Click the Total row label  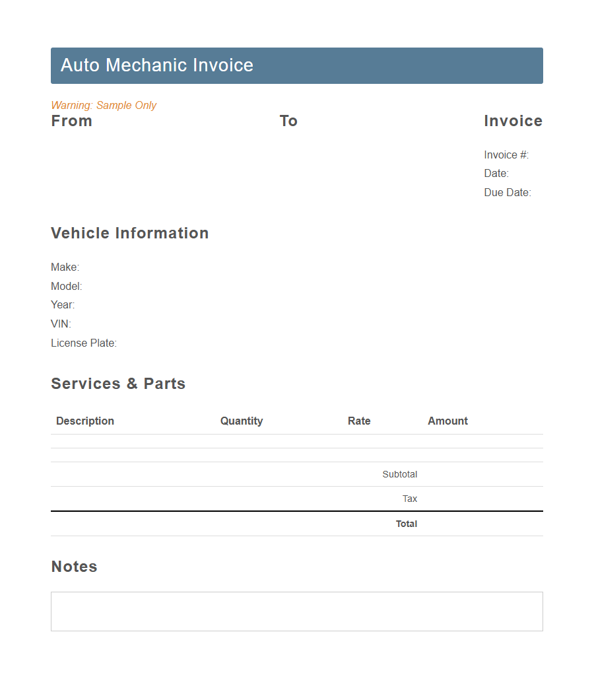pyautogui.click(x=407, y=524)
